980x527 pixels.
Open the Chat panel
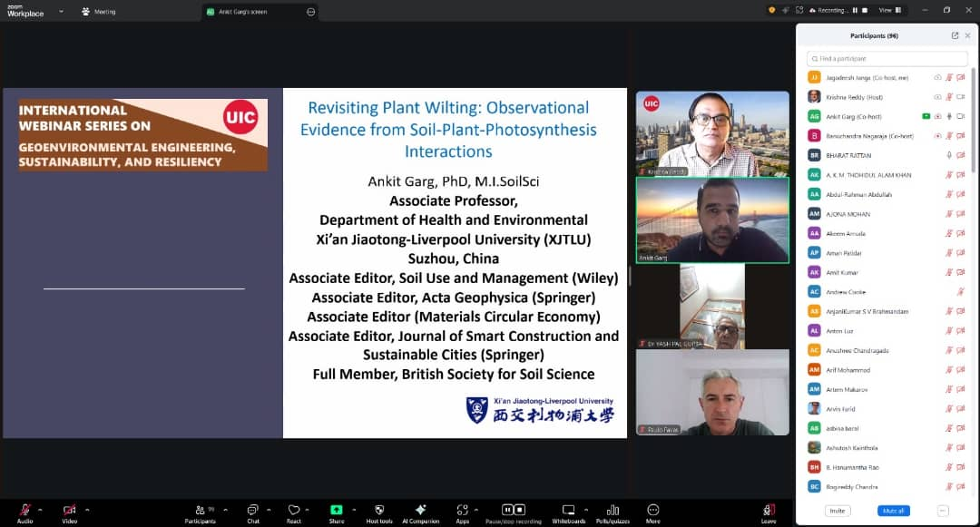point(253,511)
